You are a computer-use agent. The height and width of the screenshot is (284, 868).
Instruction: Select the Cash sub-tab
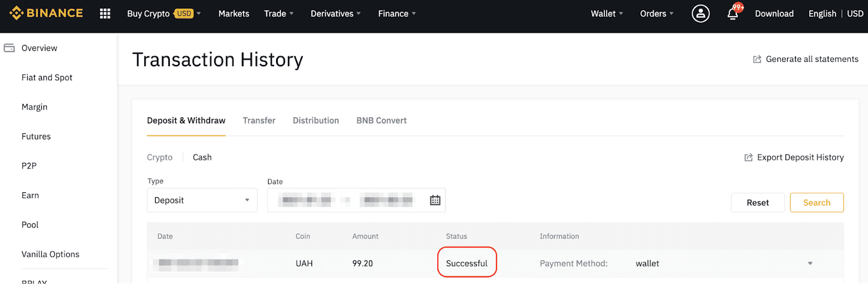click(x=202, y=157)
